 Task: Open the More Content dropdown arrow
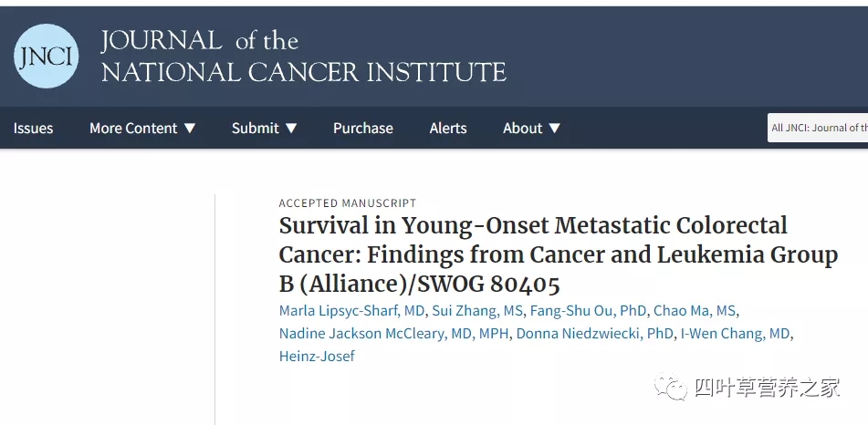tap(190, 129)
